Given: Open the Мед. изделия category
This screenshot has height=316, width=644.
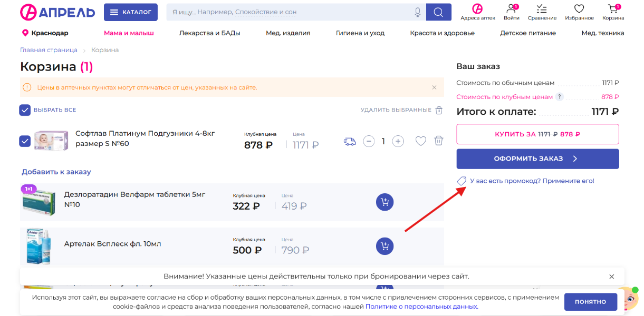Looking at the screenshot, I should [288, 33].
